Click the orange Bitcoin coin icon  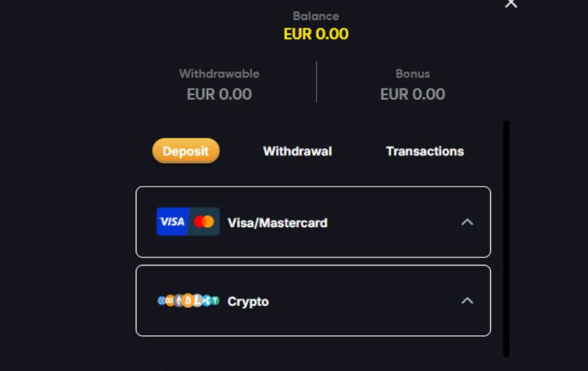[188, 301]
